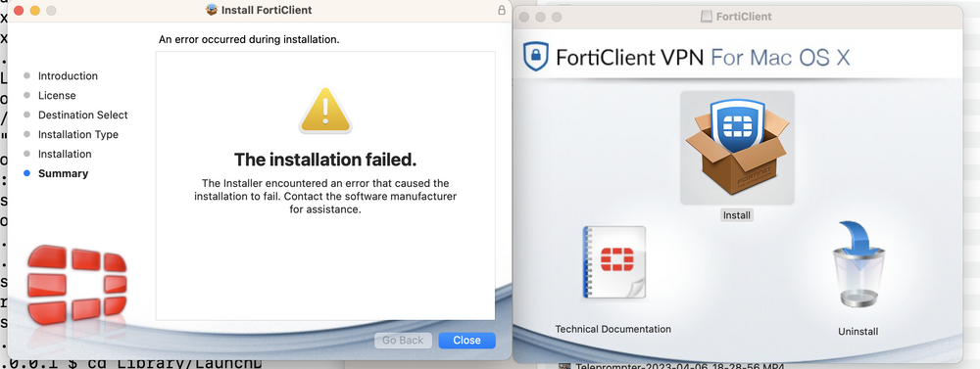Click the Close button in the installer

coord(466,341)
